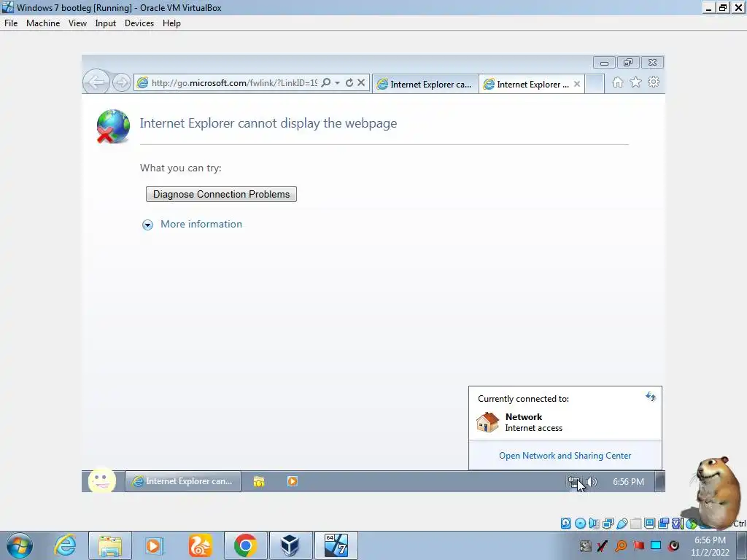The width and height of the screenshot is (747, 560).
Task: Open Network and Sharing Center link
Action: pos(565,456)
